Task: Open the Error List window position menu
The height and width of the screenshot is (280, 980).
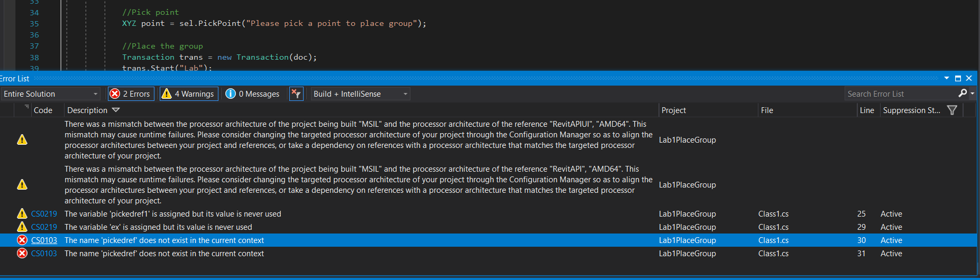Action: click(947, 78)
